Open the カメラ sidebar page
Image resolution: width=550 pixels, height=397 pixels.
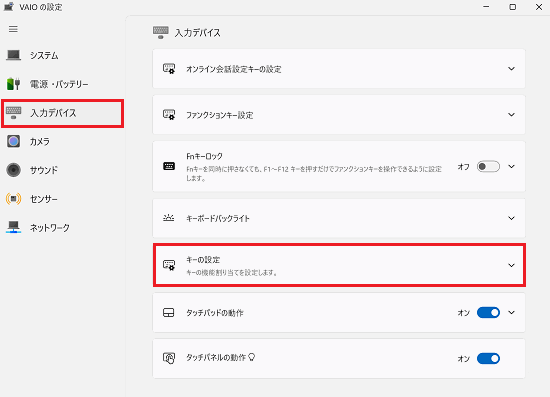(62, 142)
